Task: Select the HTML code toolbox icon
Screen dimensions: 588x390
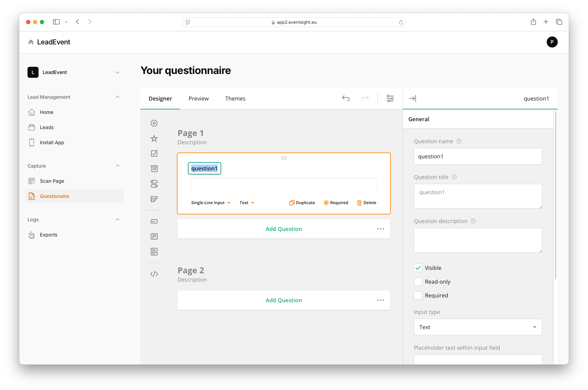Action: 154,274
